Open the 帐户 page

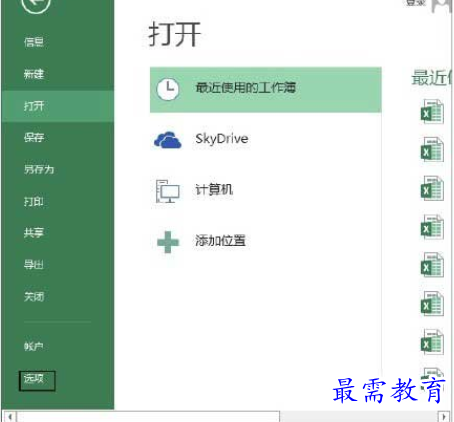tap(34, 346)
